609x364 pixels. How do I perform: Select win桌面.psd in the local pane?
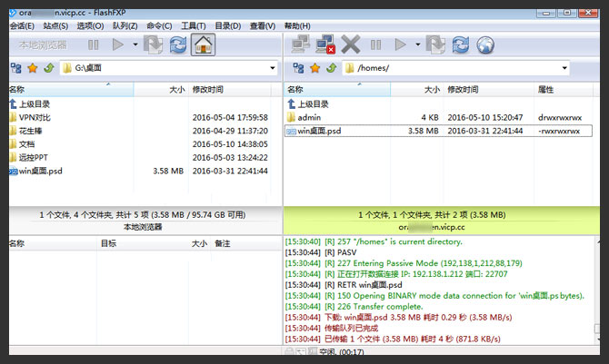[41, 171]
